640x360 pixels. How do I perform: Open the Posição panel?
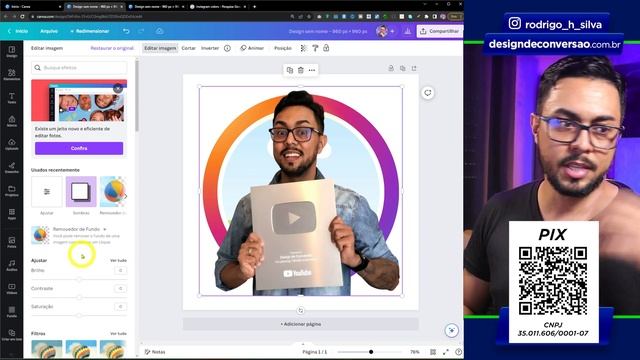point(283,48)
